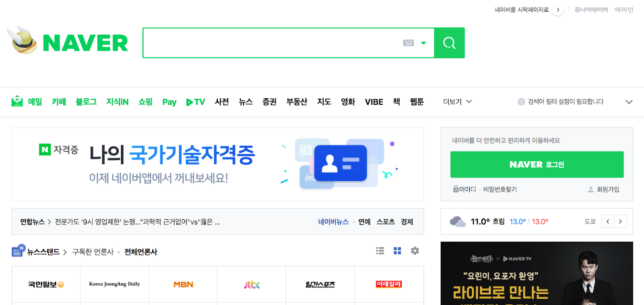This screenshot has width=644, height=305.
Task: Expand search autocomplete dropdown arrow
Action: (423, 43)
